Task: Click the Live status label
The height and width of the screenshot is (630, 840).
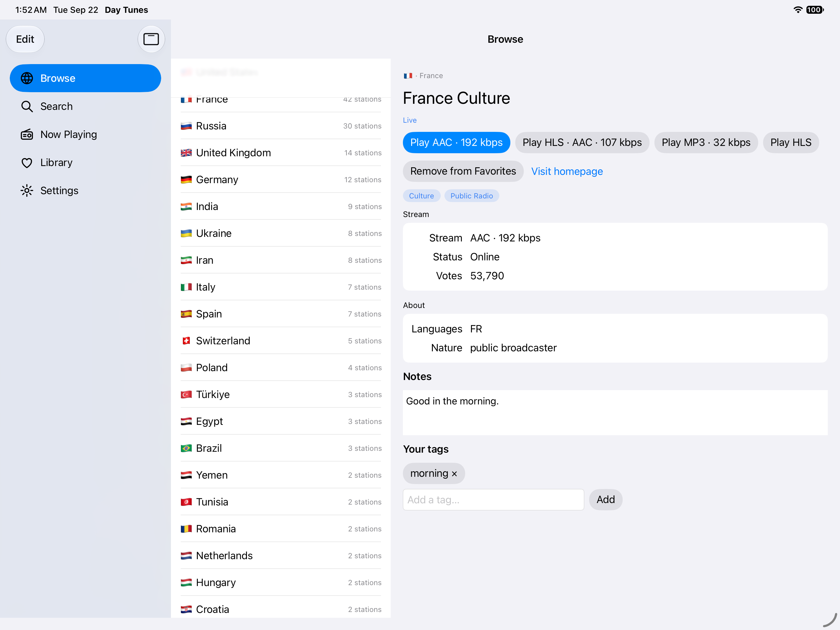Action: (410, 120)
